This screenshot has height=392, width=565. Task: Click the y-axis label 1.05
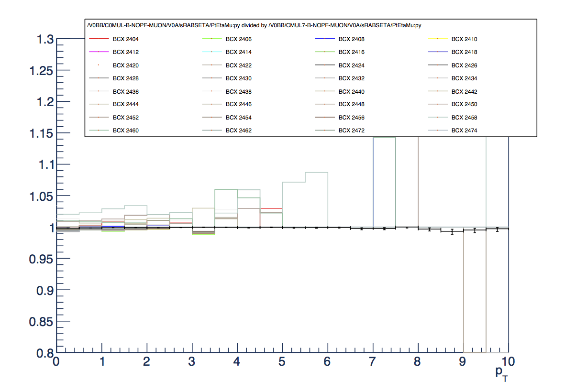(x=42, y=196)
